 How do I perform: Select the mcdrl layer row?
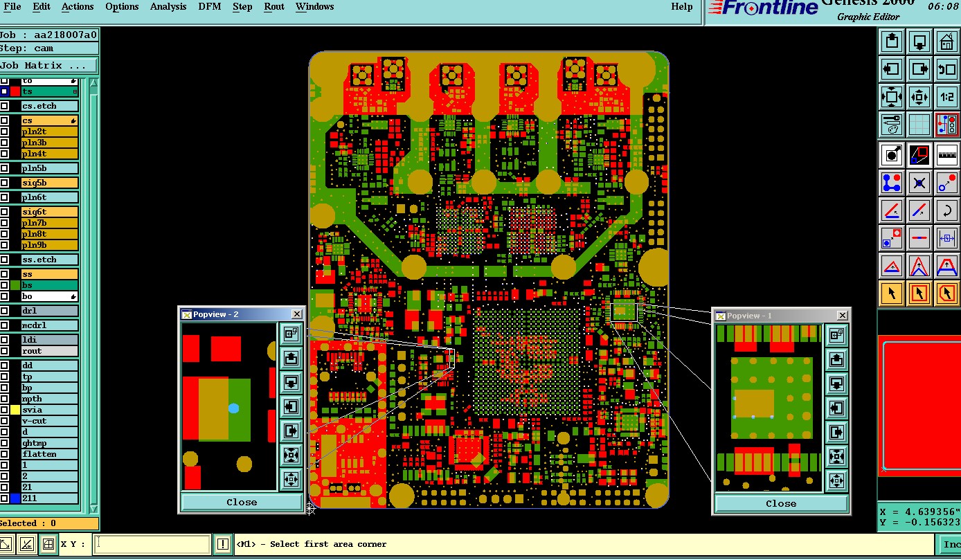coord(49,325)
